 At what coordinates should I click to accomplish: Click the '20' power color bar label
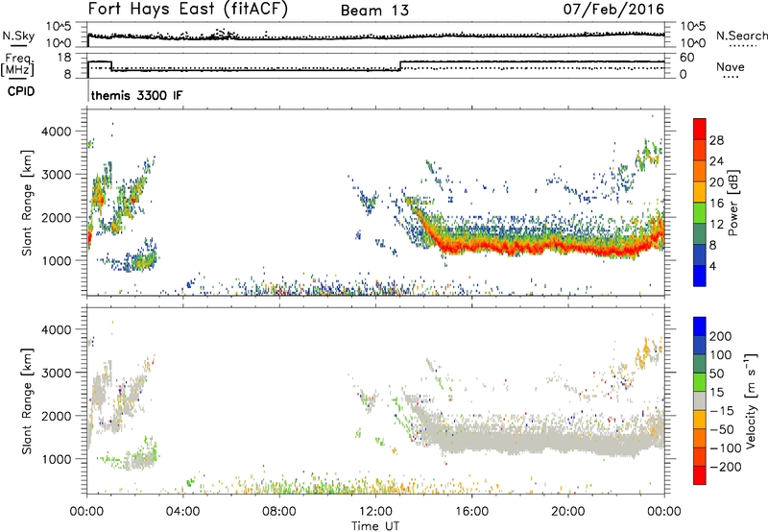pos(716,182)
